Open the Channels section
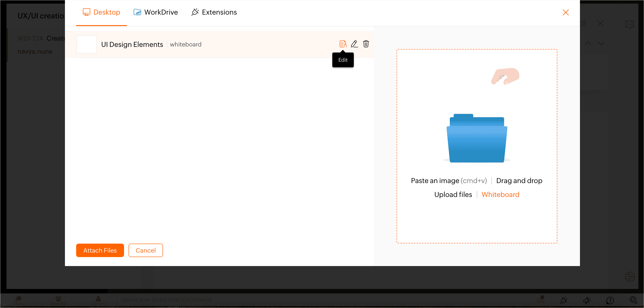 (58, 300)
